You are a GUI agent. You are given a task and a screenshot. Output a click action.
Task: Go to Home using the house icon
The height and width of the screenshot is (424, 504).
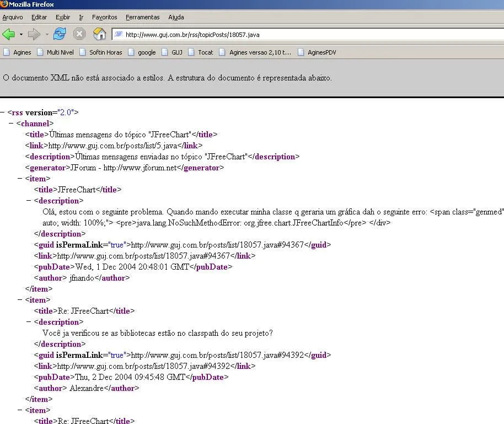tap(99, 34)
